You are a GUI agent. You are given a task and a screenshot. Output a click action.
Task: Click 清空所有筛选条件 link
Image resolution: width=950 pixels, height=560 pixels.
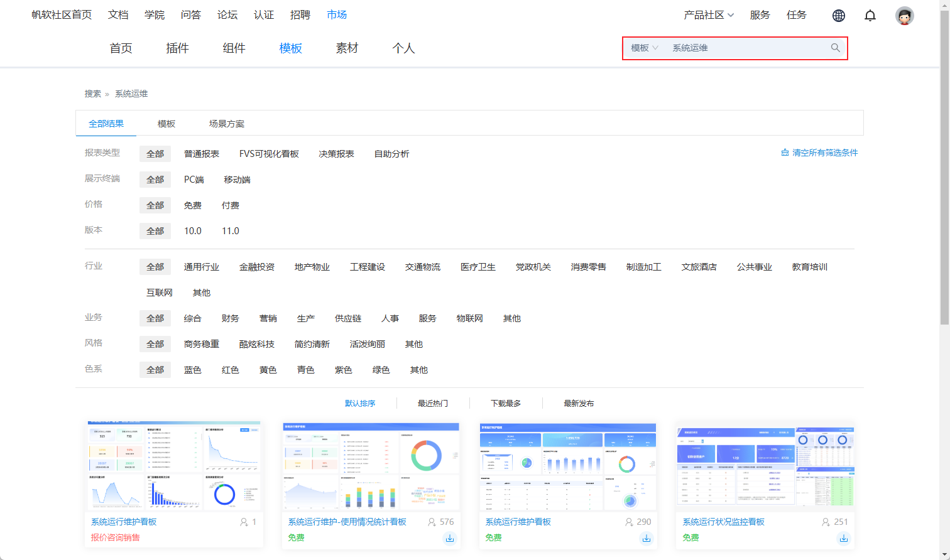[x=824, y=153]
